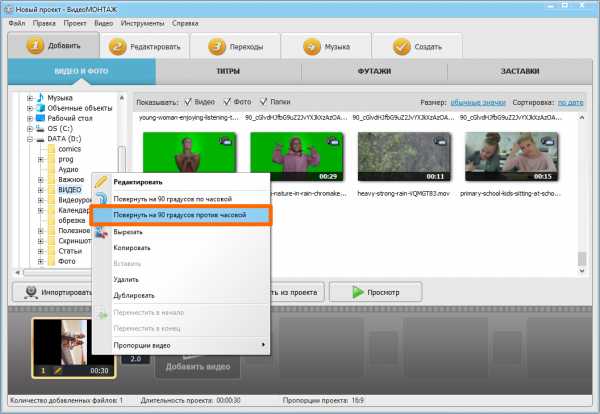Click the Рабочий стол desktop icon in tree
The width and height of the screenshot is (600, 414).
coord(40,117)
